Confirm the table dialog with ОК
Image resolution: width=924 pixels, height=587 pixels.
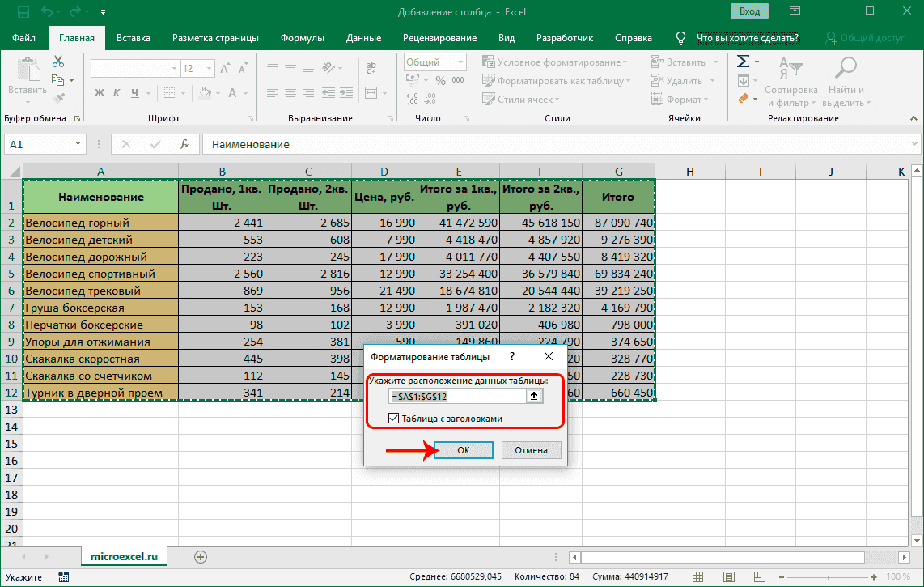pos(463,450)
